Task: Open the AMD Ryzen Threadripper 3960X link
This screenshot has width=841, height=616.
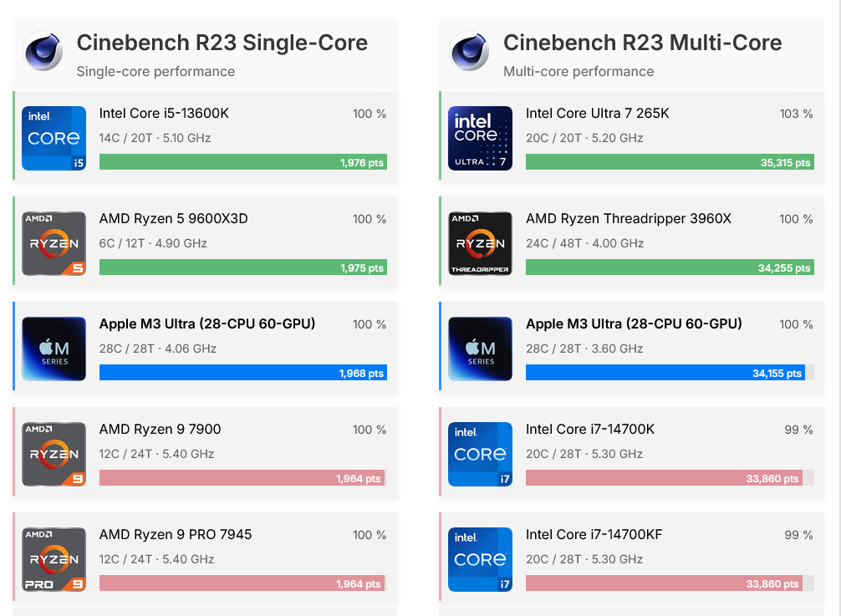Action: coord(628,219)
